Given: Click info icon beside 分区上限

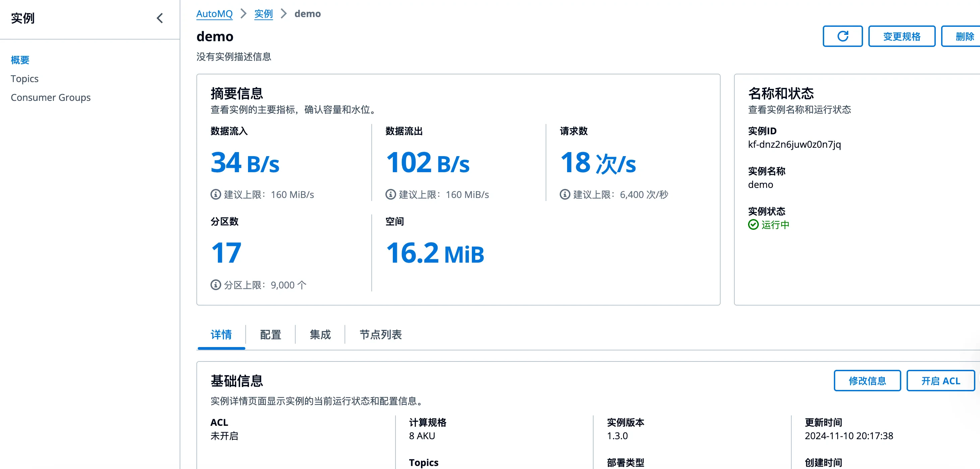Looking at the screenshot, I should (x=216, y=284).
